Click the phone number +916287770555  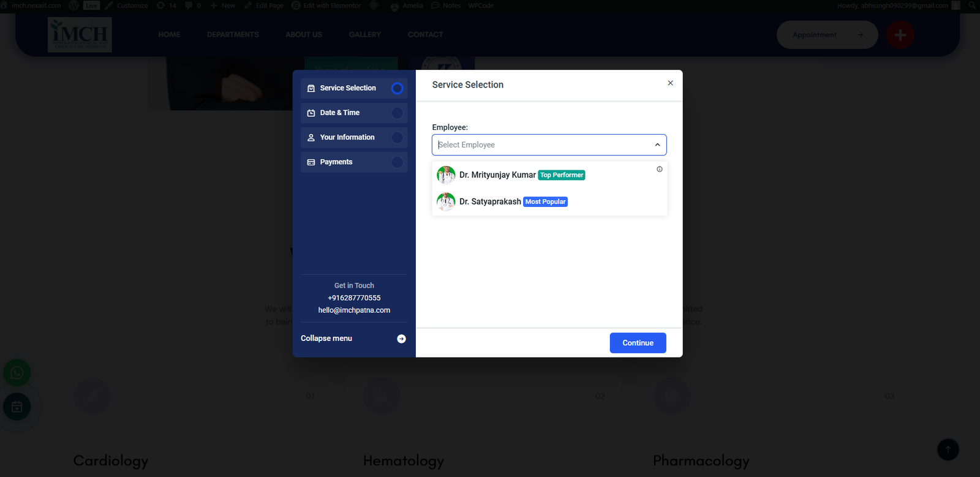354,298
